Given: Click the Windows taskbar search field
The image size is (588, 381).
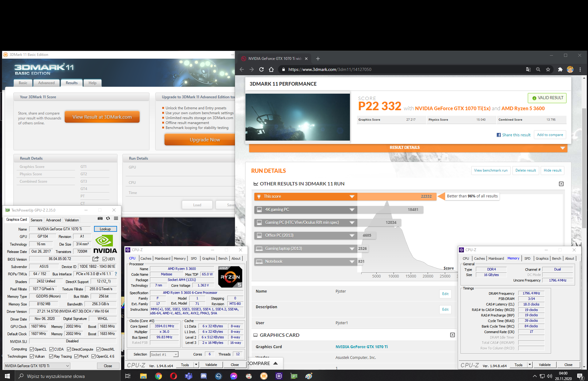Looking at the screenshot, I should [x=68, y=376].
